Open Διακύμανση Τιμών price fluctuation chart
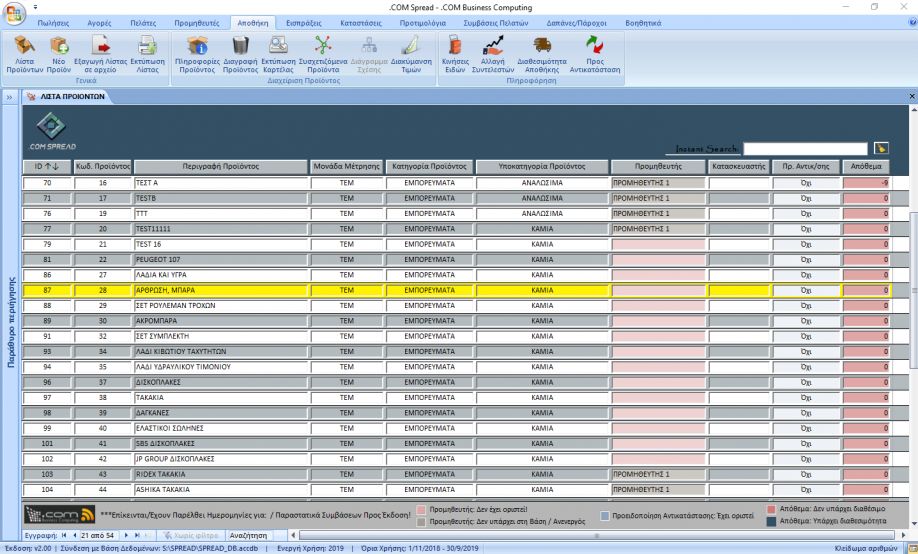Image resolution: width=918 pixels, height=554 pixels. [x=411, y=54]
